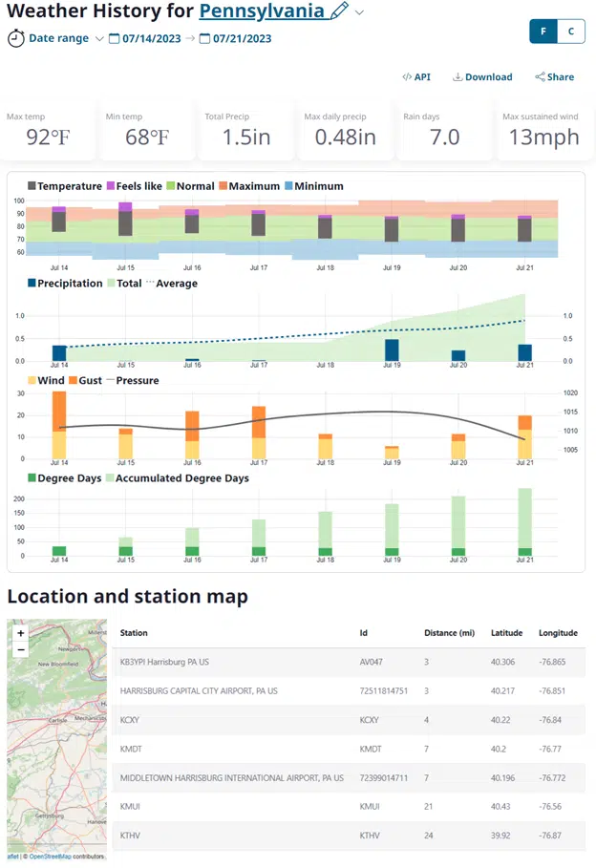Open the Date range dropdown

pos(57,39)
